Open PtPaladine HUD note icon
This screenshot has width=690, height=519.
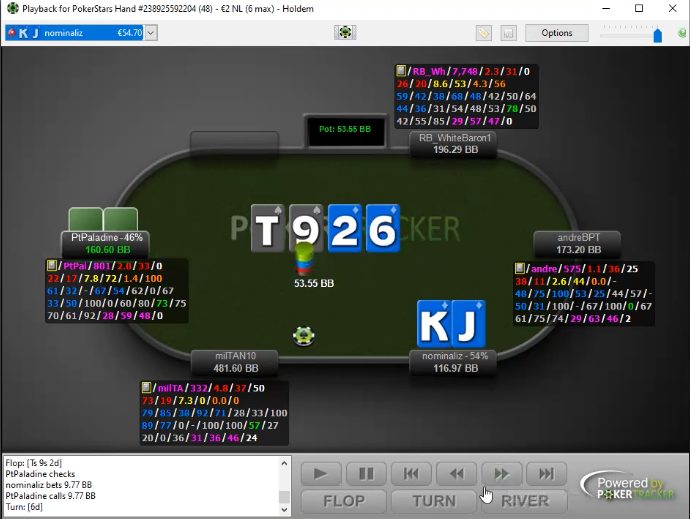(51, 265)
